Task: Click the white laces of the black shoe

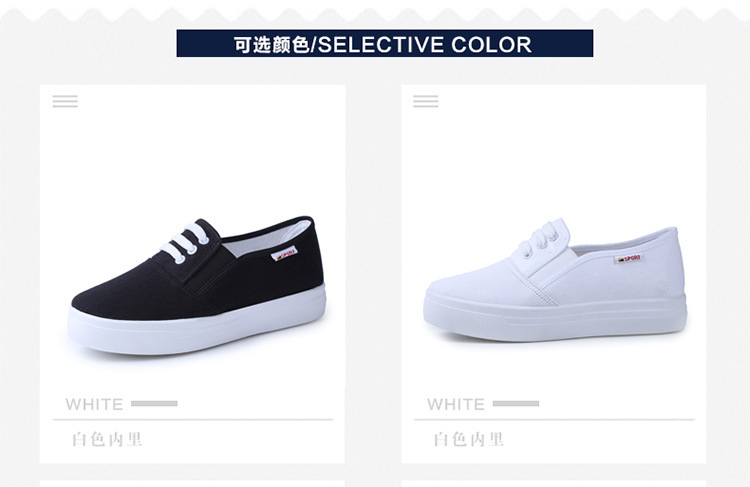Action: 185,243
